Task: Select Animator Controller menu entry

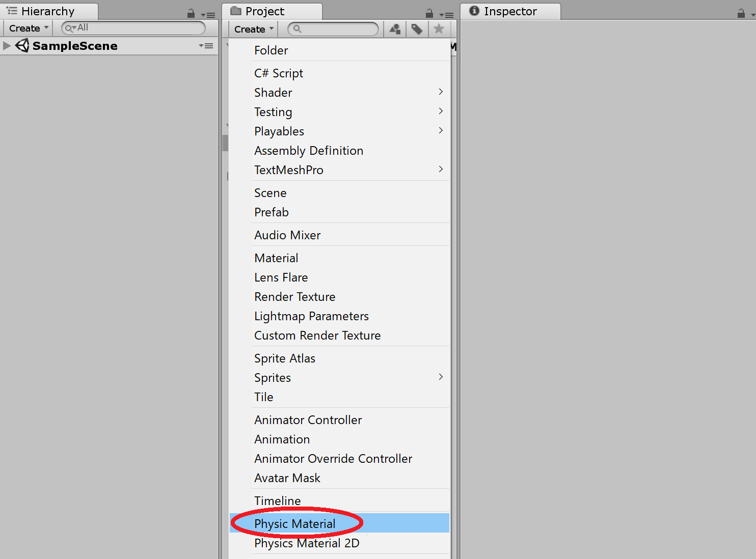Action: pos(308,420)
